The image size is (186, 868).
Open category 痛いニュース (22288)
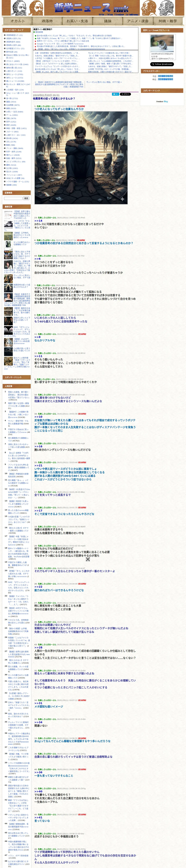coord(15,81)
